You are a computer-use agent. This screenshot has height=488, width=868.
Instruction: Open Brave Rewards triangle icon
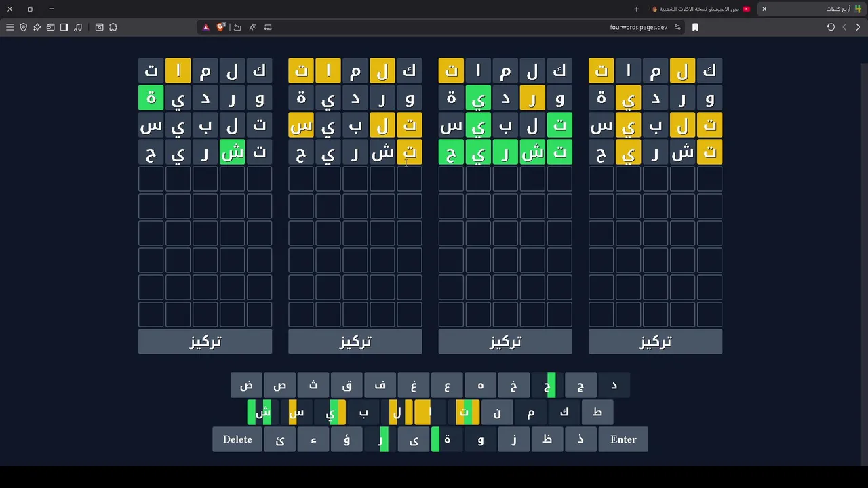pyautogui.click(x=205, y=27)
